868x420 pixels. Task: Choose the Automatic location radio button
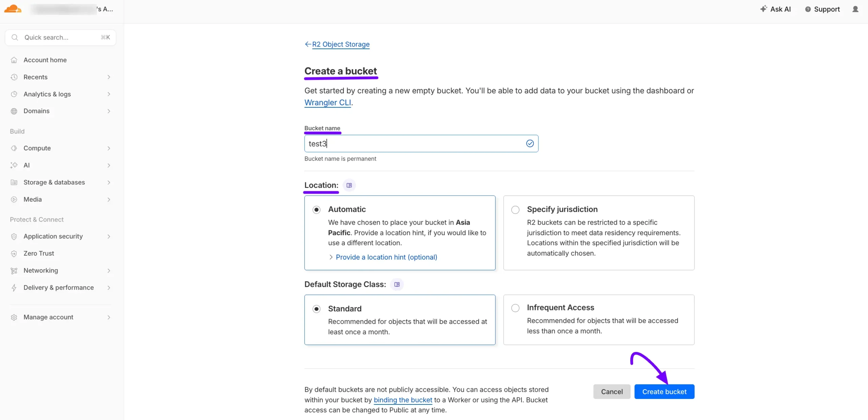tap(316, 210)
